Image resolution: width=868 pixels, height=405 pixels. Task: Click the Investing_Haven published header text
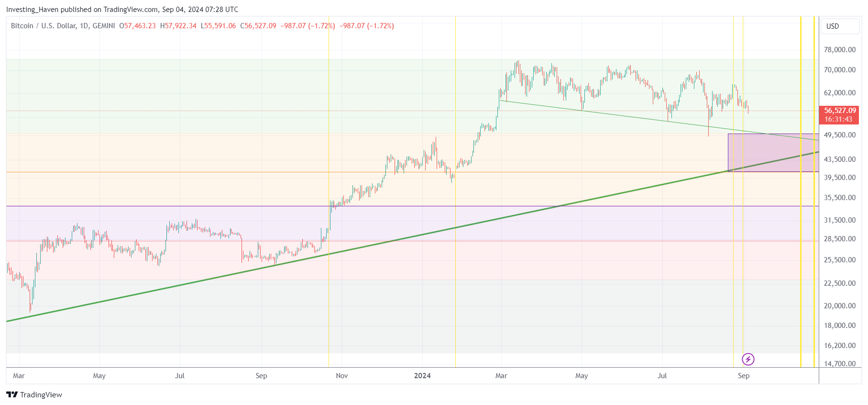tap(122, 10)
